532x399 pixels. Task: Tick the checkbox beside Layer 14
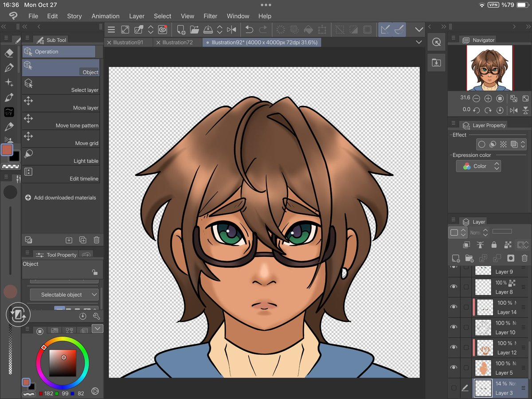coord(466,307)
